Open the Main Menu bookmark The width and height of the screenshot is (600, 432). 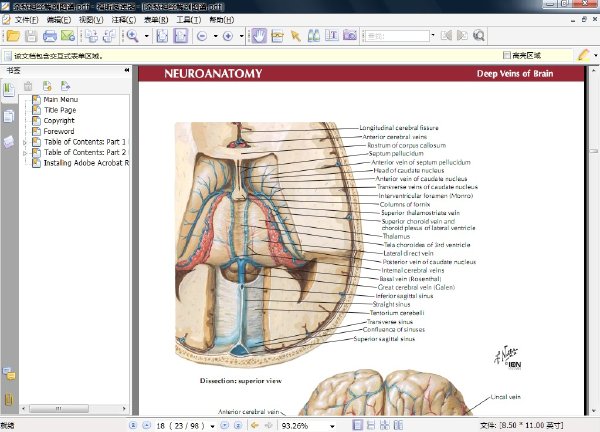pyautogui.click(x=60, y=99)
